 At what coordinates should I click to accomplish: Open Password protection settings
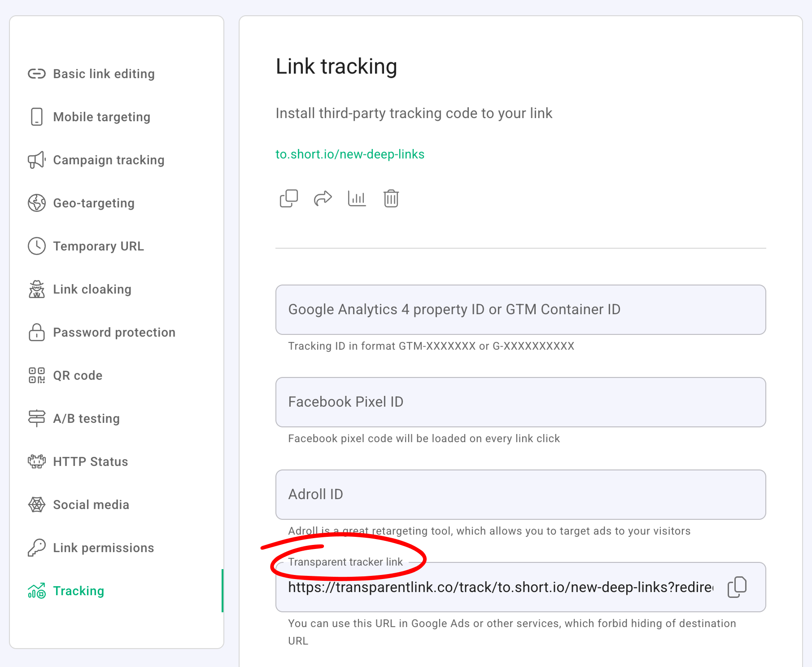114,332
